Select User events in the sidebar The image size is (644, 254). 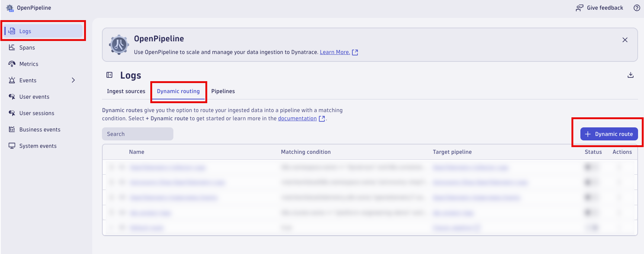(x=44, y=97)
